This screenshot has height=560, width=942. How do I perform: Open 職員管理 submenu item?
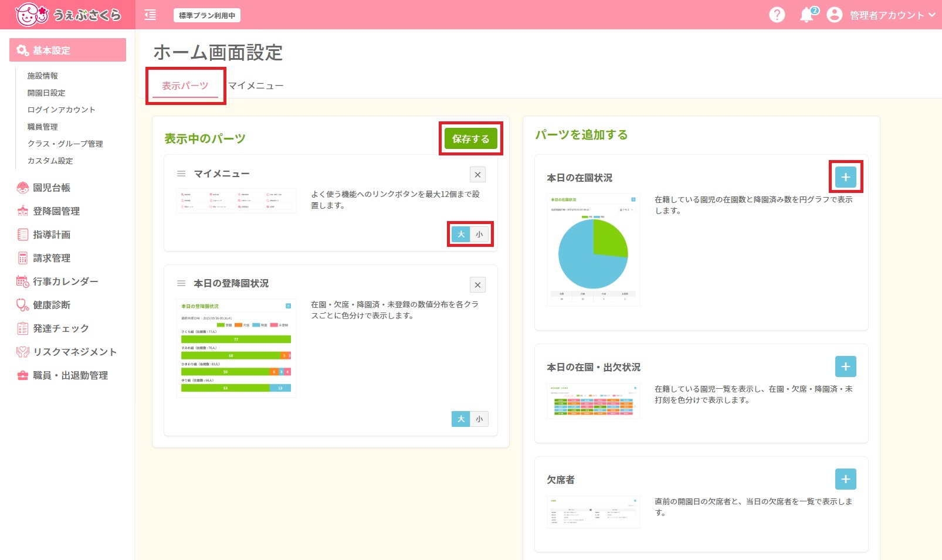(x=42, y=127)
